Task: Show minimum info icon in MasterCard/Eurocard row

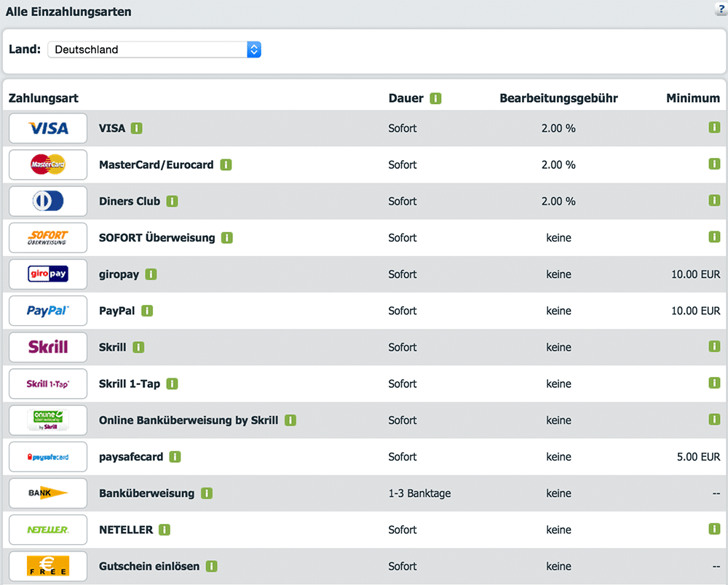Action: click(714, 164)
